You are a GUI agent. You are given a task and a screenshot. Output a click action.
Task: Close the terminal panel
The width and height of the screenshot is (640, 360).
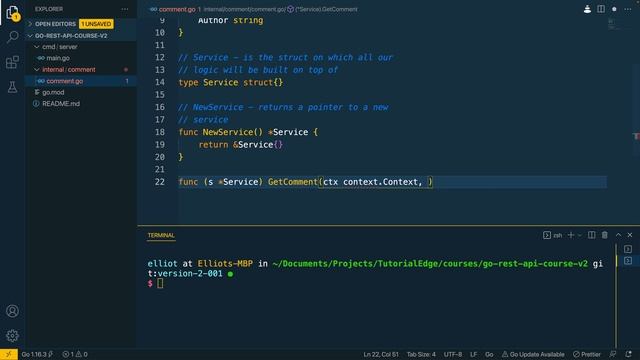coord(630,235)
